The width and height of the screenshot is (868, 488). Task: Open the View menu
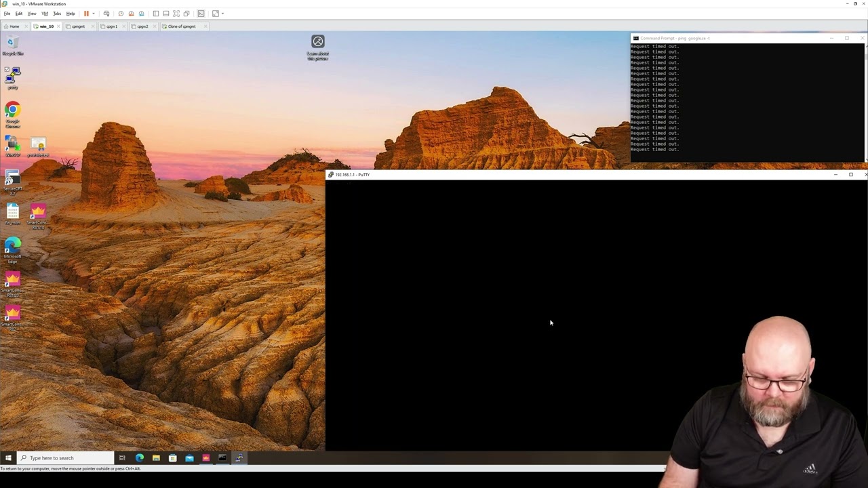(32, 14)
